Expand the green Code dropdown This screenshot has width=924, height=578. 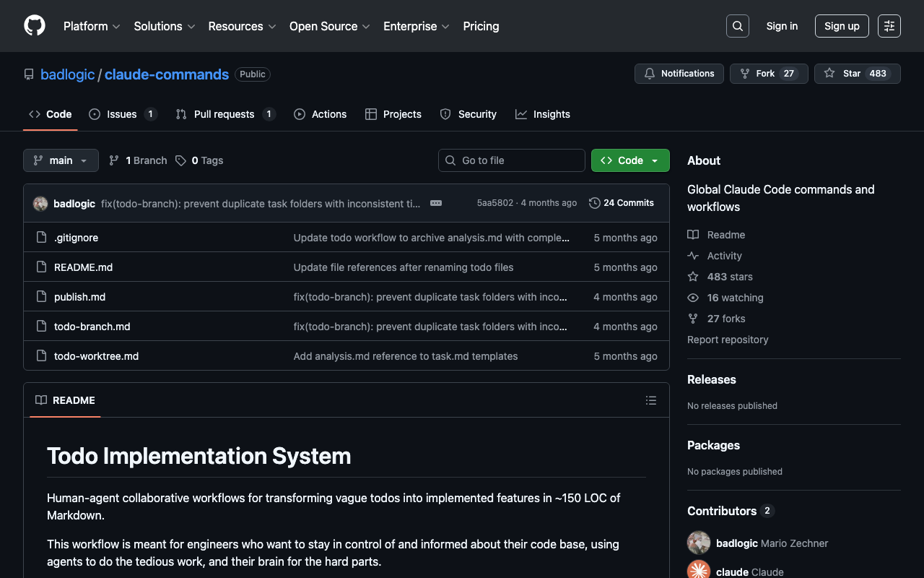click(x=630, y=160)
